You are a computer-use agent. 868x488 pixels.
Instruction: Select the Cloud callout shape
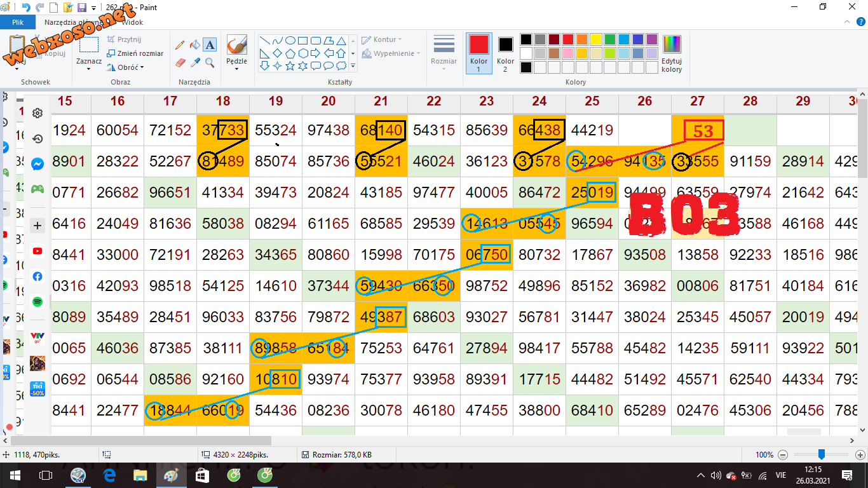pyautogui.click(x=341, y=65)
